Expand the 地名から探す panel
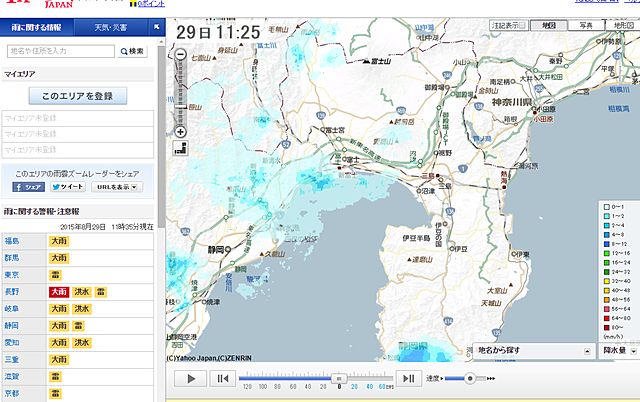 (525, 350)
